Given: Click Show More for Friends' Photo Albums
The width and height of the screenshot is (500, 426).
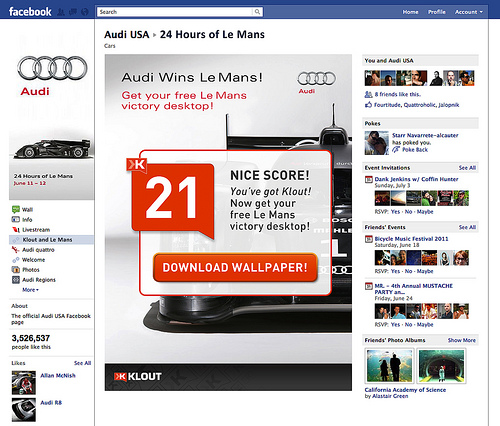Looking at the screenshot, I should click(462, 340).
